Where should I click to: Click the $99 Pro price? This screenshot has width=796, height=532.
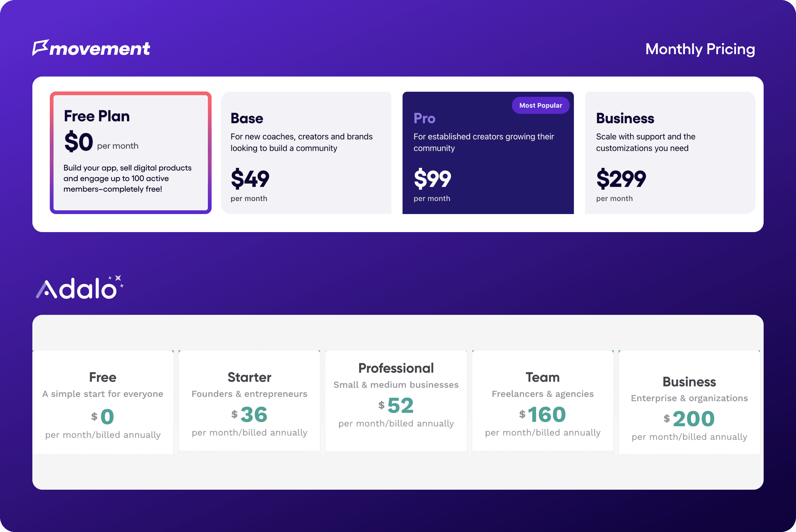point(432,179)
